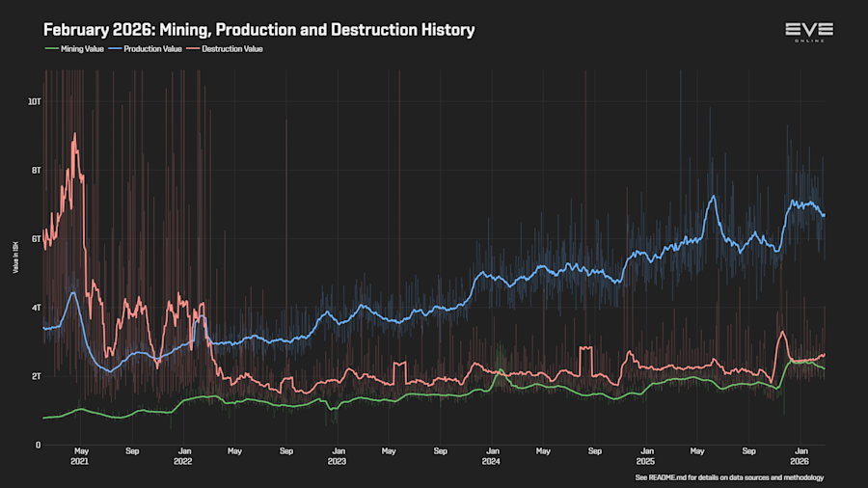Select the 6T y-axis label

tap(36, 239)
